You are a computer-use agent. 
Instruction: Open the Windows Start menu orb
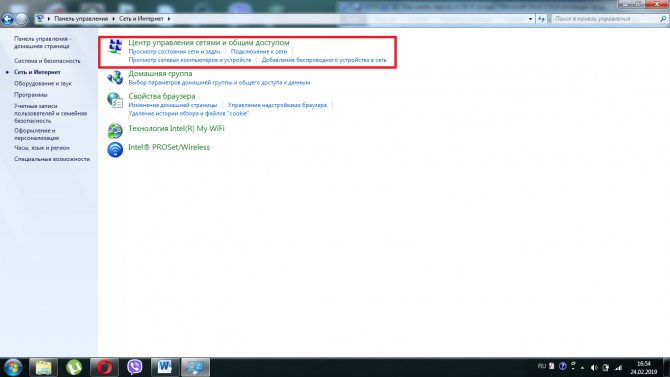coord(13,368)
